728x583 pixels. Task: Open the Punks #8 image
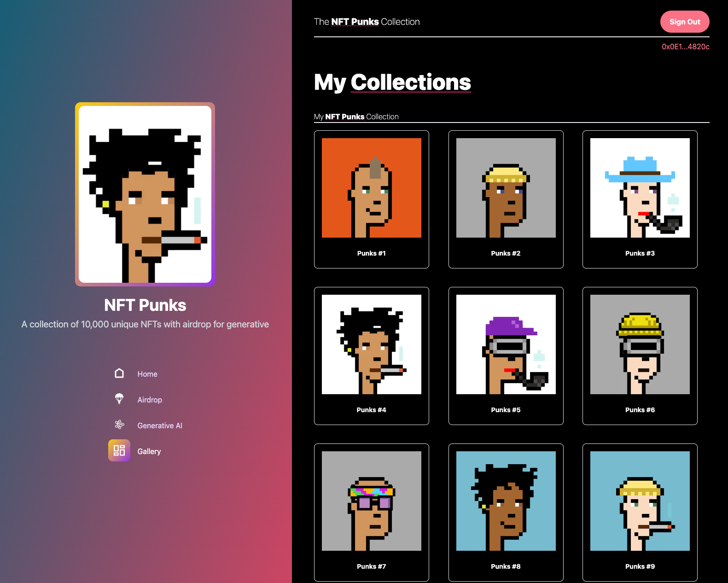point(506,501)
